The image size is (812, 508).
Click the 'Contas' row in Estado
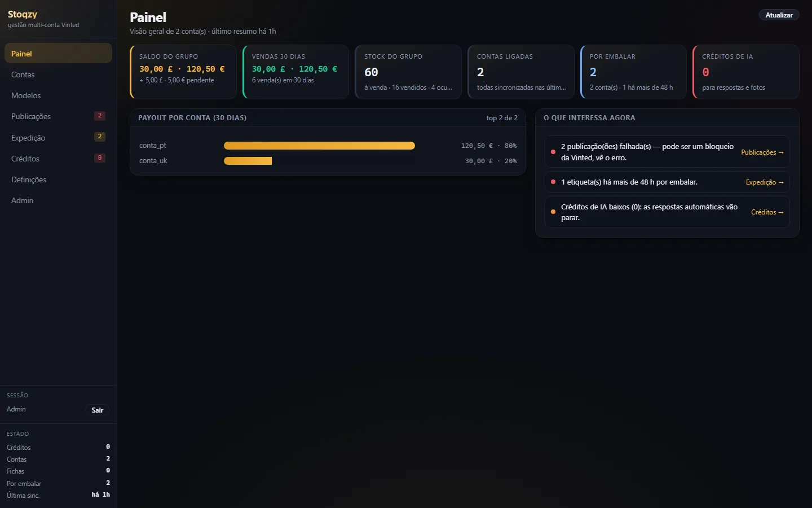(58, 459)
